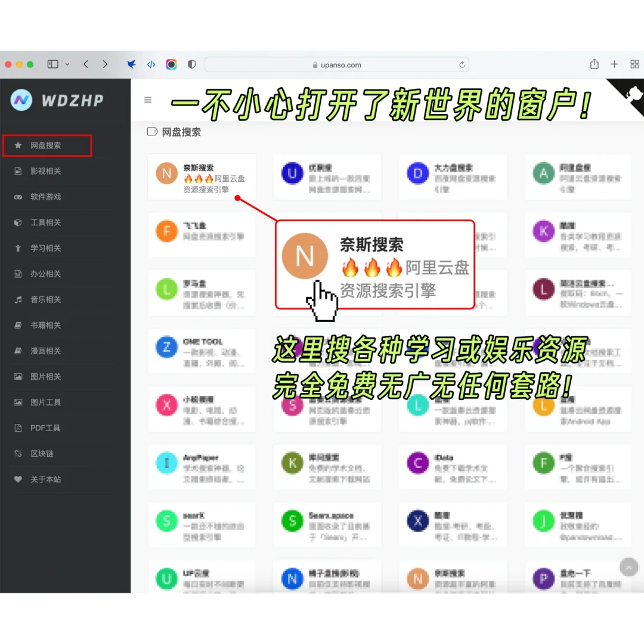Open the purple P avatar card
Screen dimensions: 644x644
578,576
